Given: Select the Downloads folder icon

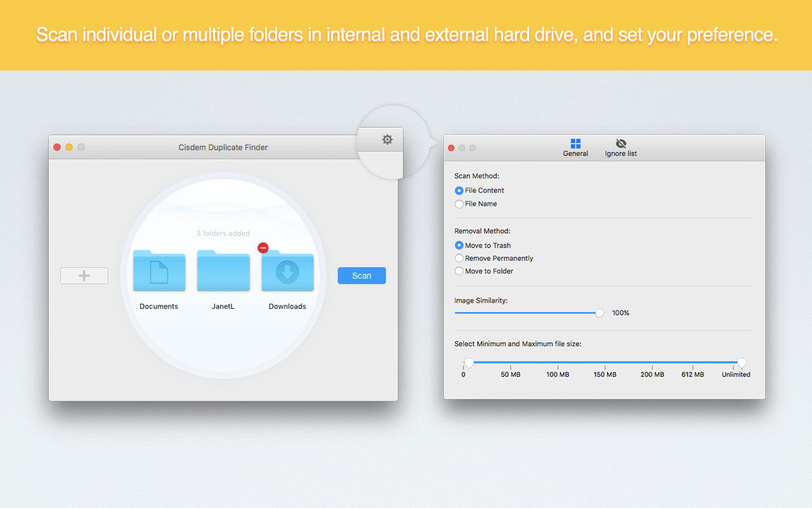Looking at the screenshot, I should click(288, 272).
